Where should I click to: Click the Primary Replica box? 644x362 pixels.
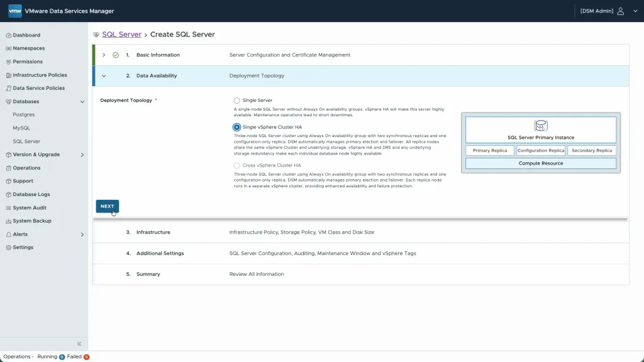[x=489, y=151]
